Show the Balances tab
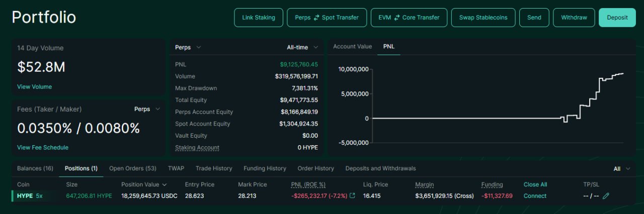This screenshot has width=644, height=214. [x=35, y=169]
